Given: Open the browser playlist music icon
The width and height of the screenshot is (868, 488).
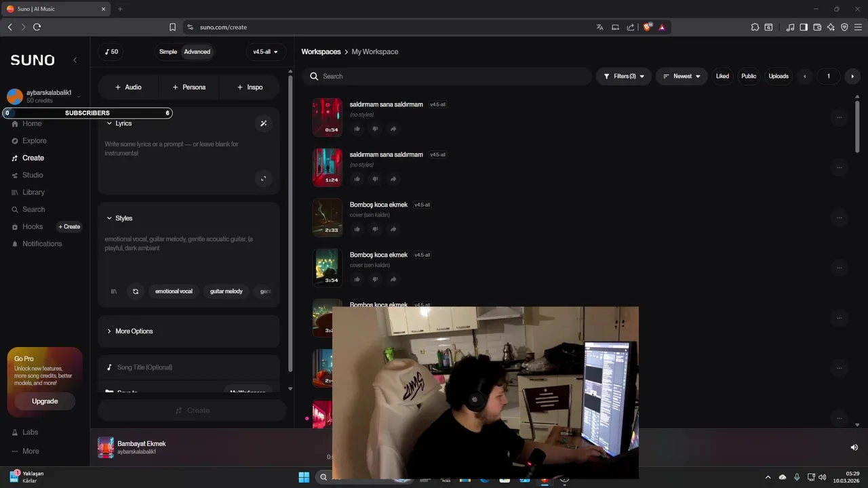Looking at the screenshot, I should point(790,27).
